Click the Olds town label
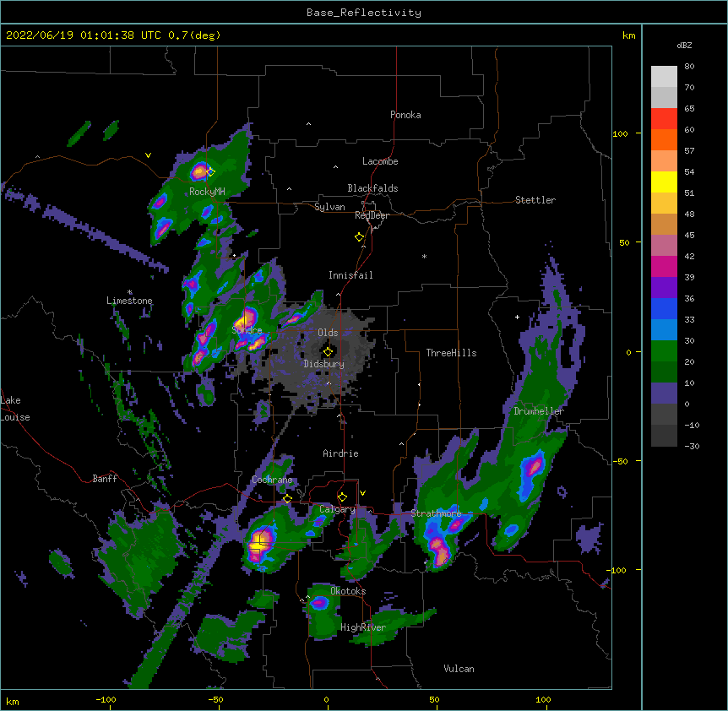Screen dimensions: 728x711 point(328,333)
